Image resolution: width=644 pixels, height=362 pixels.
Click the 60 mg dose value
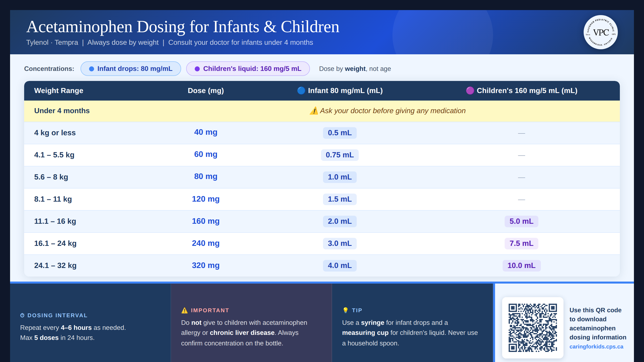click(x=206, y=154)
